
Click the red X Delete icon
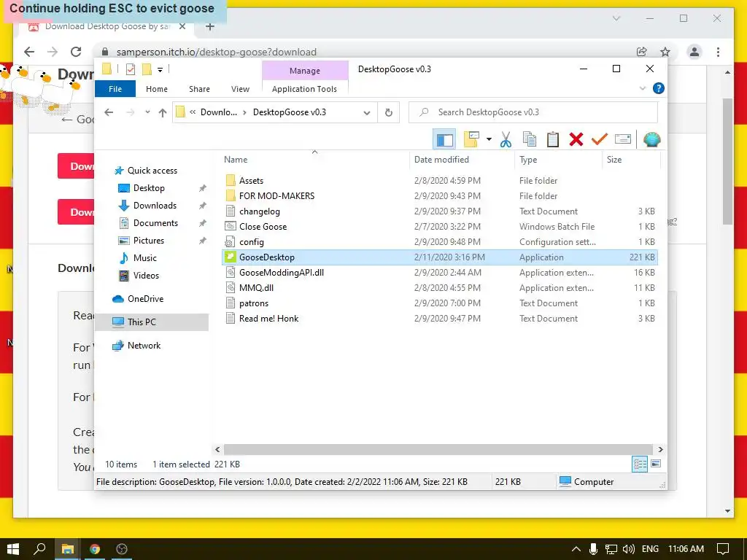(x=576, y=139)
